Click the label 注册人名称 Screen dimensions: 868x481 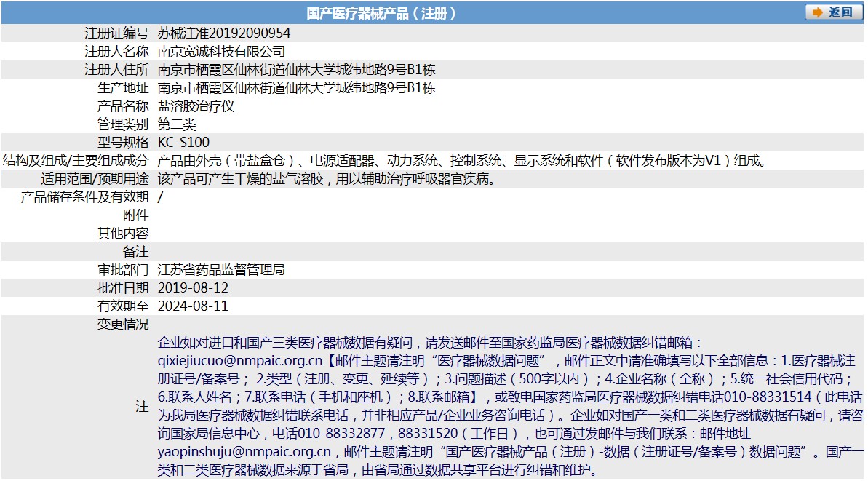coord(117,52)
